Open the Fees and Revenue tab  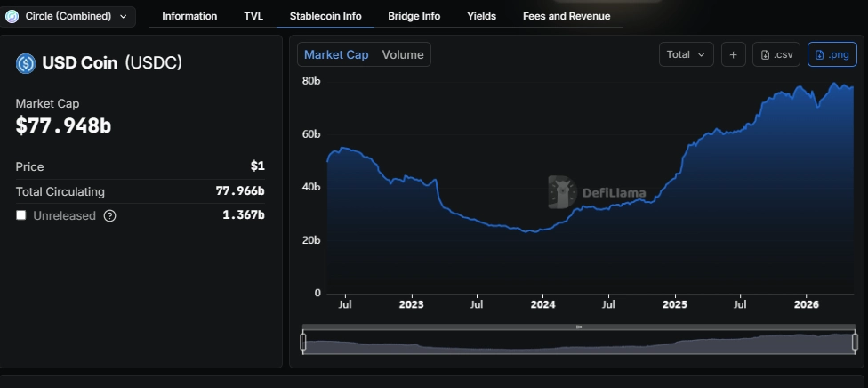567,16
